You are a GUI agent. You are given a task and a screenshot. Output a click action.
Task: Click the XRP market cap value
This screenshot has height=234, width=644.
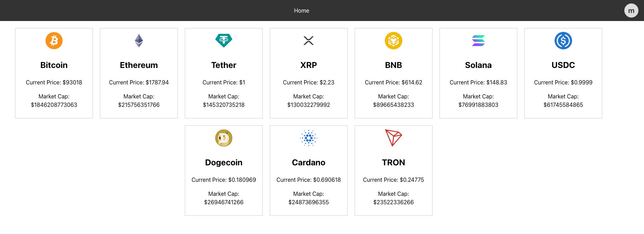click(309, 105)
